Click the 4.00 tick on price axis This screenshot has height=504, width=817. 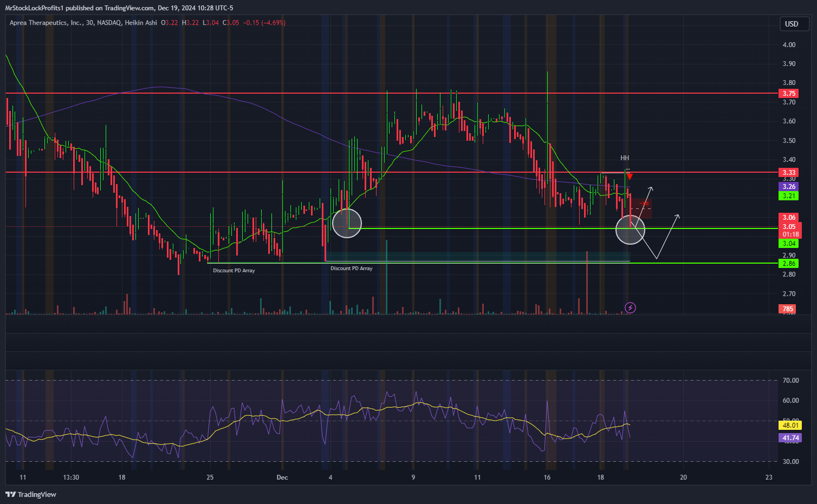[x=789, y=45]
